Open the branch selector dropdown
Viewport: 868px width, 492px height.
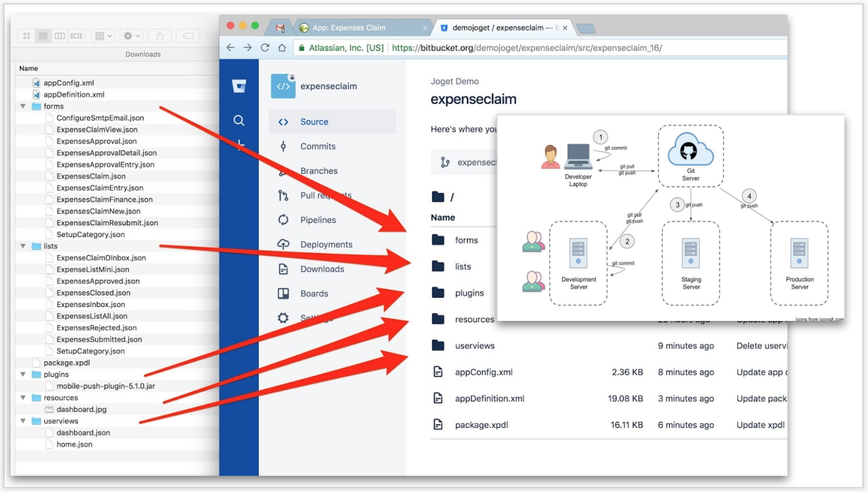point(464,162)
